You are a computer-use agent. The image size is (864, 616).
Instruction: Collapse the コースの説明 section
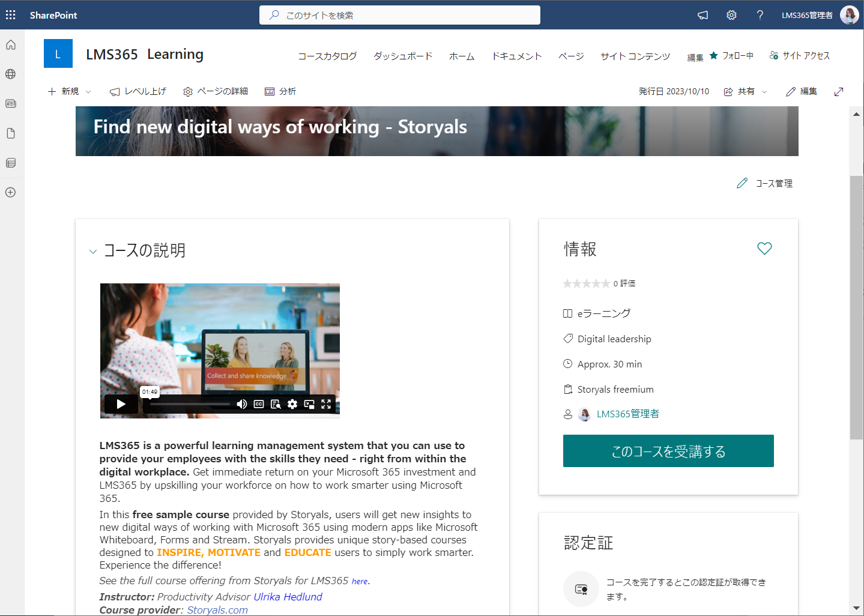92,251
